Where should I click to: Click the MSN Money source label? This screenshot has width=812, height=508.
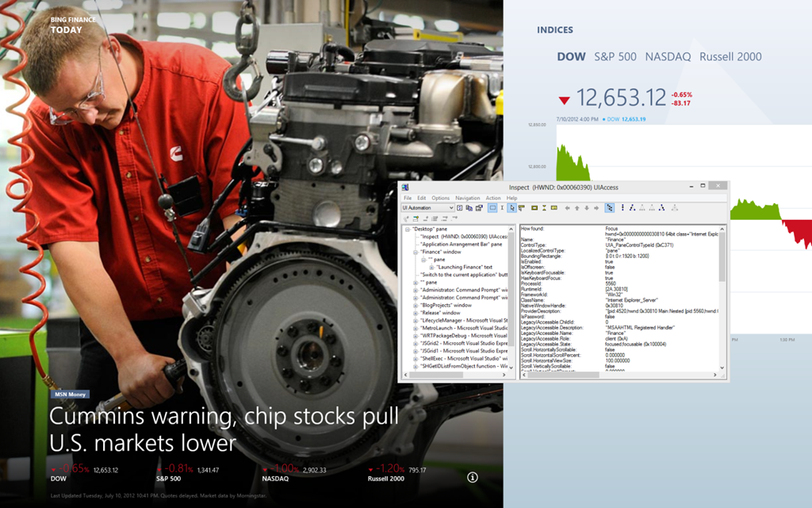[70, 394]
